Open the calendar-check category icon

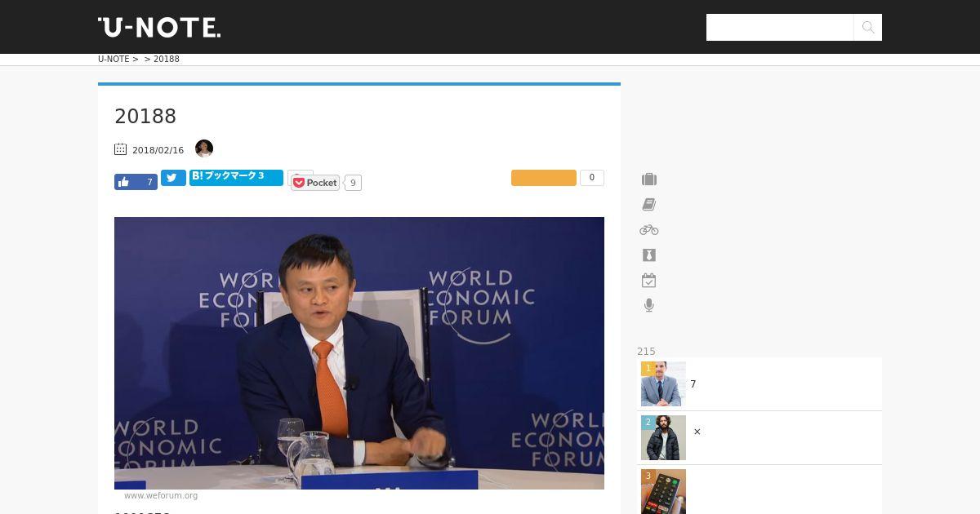[649, 281]
